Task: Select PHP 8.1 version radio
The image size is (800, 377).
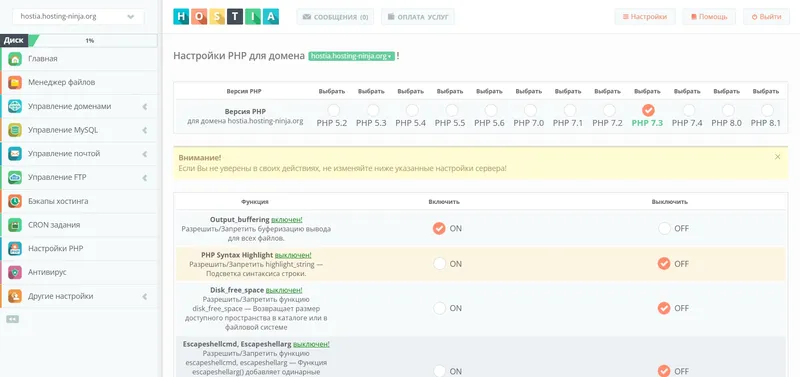Action: tap(767, 110)
